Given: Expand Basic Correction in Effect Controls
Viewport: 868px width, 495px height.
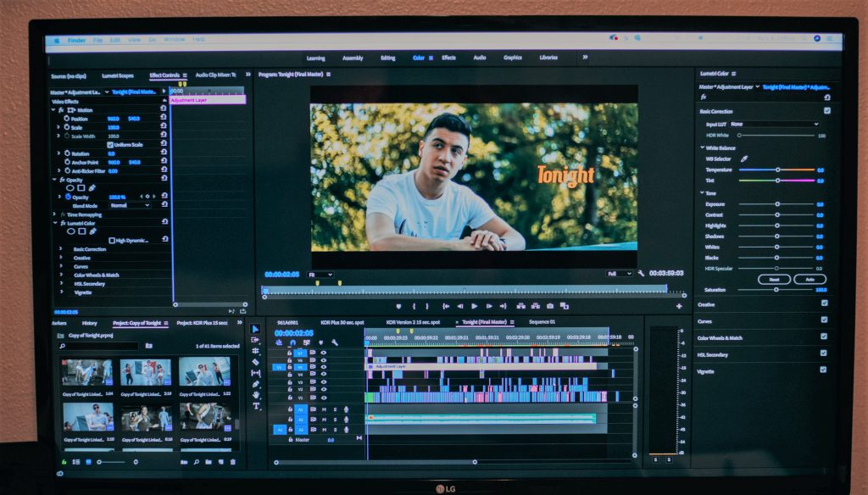Looking at the screenshot, I should pos(61,249).
